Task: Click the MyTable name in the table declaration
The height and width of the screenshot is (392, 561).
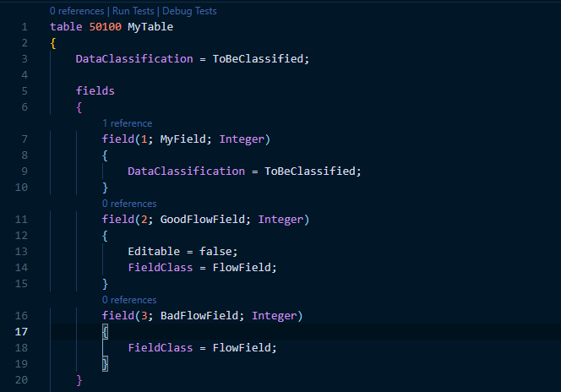Action: click(150, 27)
